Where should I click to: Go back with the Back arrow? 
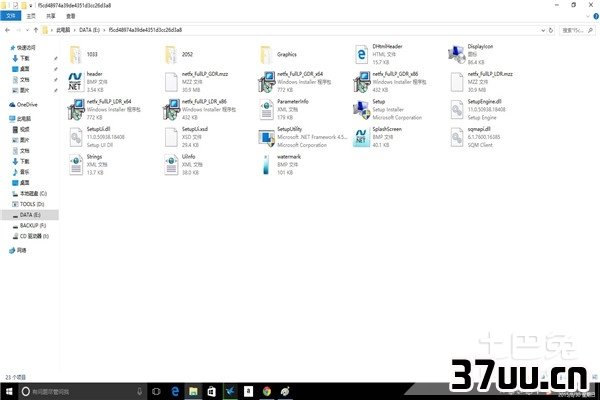coord(7,30)
